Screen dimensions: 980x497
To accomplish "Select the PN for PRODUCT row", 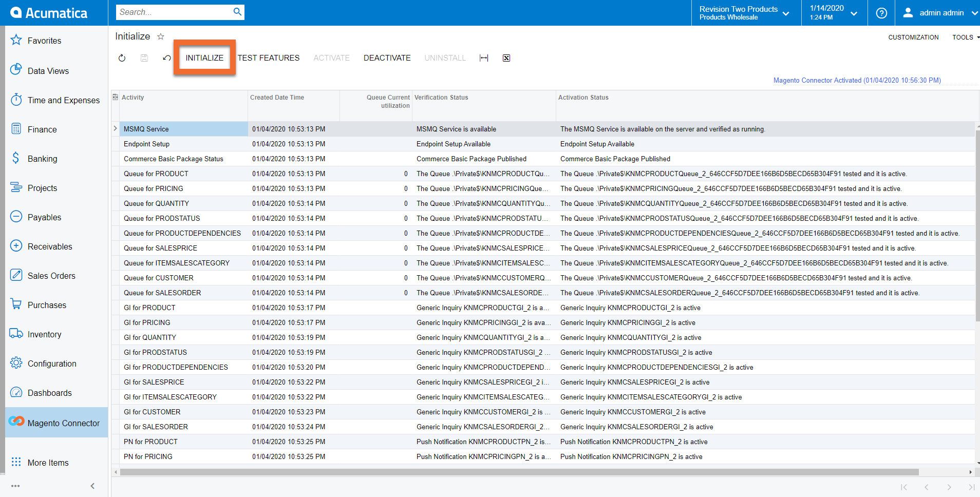I will [544, 442].
